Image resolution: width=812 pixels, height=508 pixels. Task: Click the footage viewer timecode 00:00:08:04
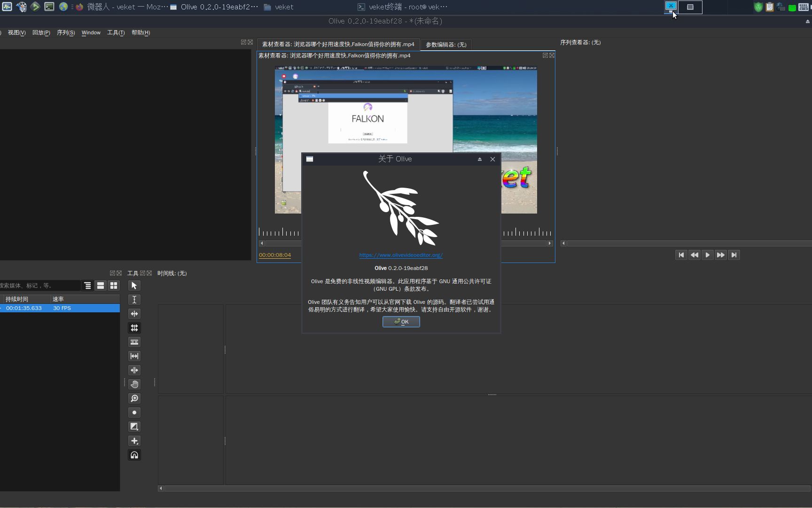coord(275,255)
